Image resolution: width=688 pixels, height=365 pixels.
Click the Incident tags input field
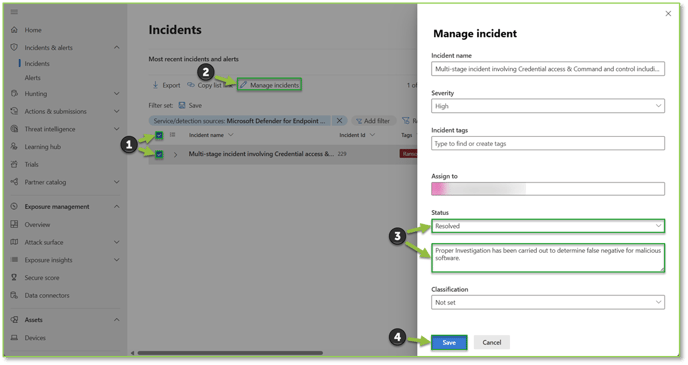click(x=548, y=143)
